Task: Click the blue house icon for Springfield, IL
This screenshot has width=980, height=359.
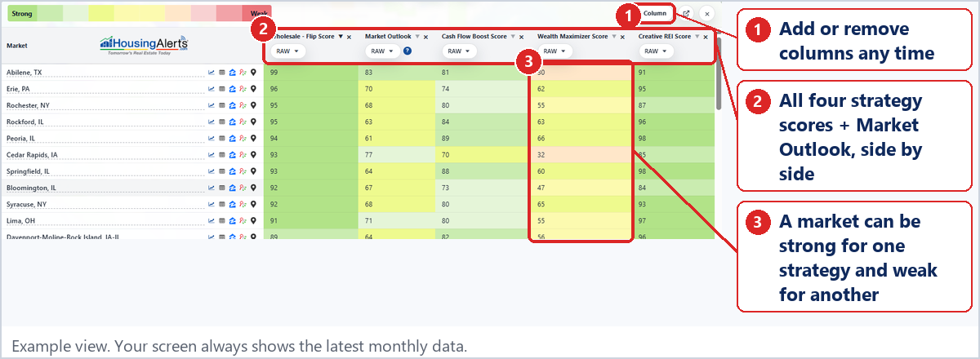Action: (x=232, y=171)
